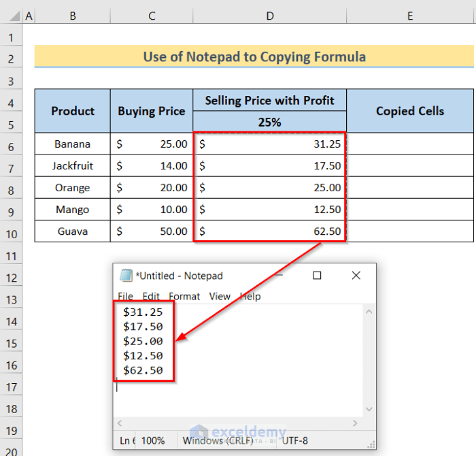Close the Untitled Notepad window
This screenshot has width=476, height=456.
[x=356, y=276]
